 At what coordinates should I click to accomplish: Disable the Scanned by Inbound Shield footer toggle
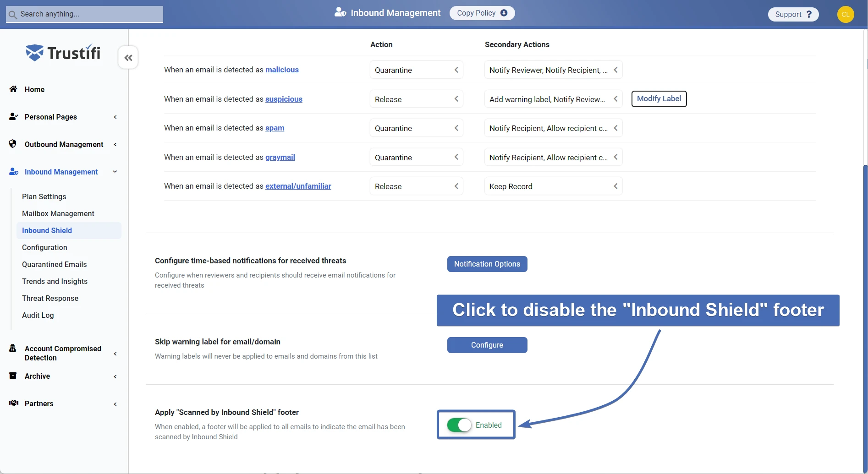[x=459, y=425]
